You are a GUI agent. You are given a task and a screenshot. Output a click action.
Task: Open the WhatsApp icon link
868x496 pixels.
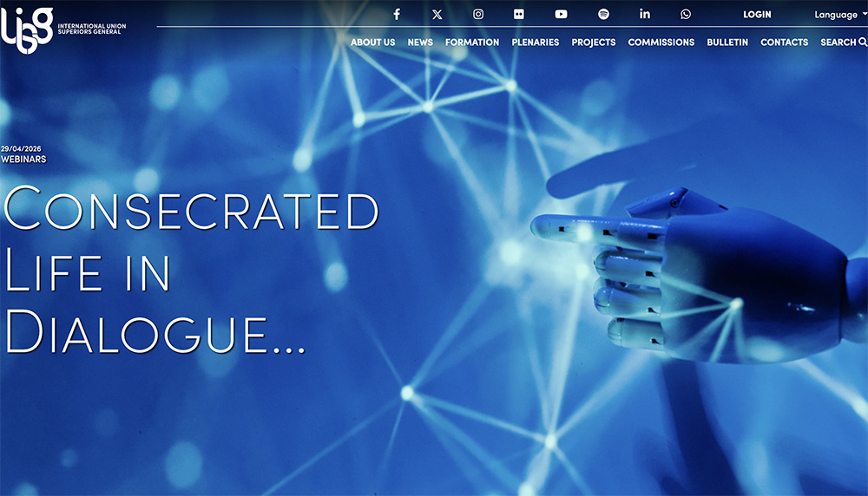tap(686, 15)
